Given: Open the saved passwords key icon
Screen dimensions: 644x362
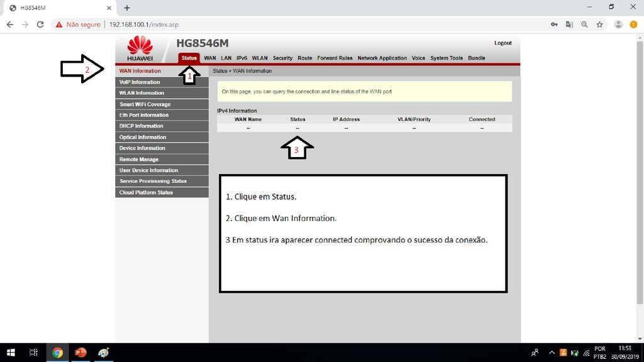Looking at the screenshot, I should (x=554, y=25).
